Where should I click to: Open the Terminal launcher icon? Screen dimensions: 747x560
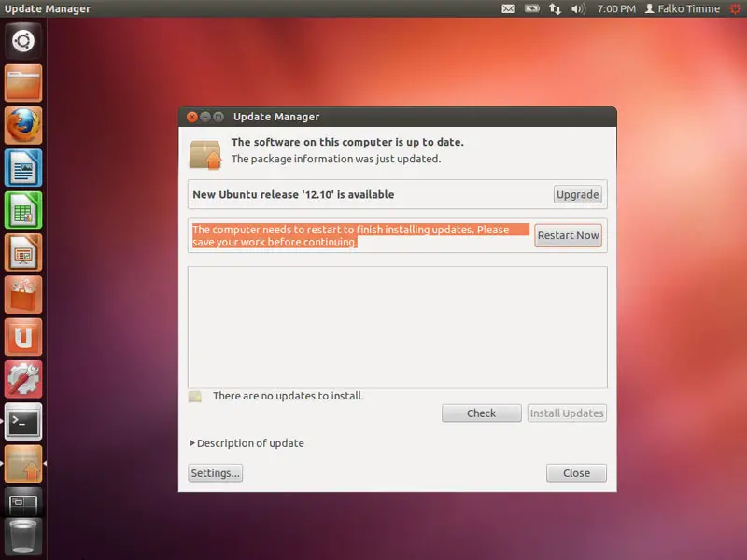[23, 422]
